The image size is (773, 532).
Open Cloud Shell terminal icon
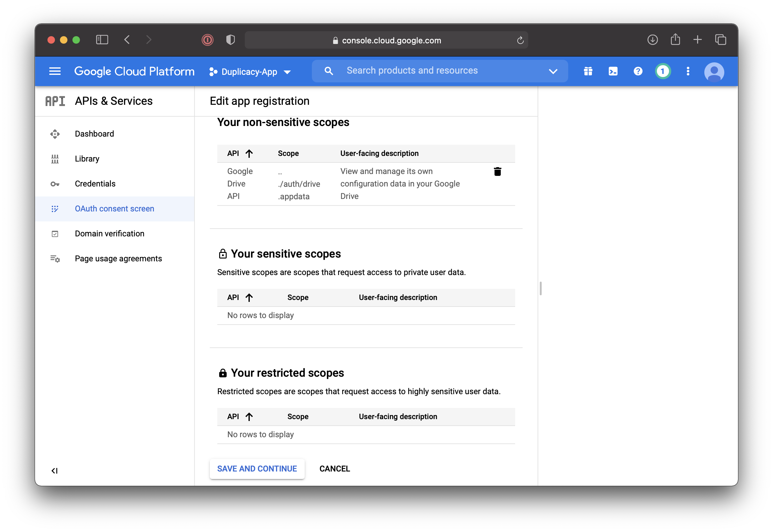tap(613, 71)
